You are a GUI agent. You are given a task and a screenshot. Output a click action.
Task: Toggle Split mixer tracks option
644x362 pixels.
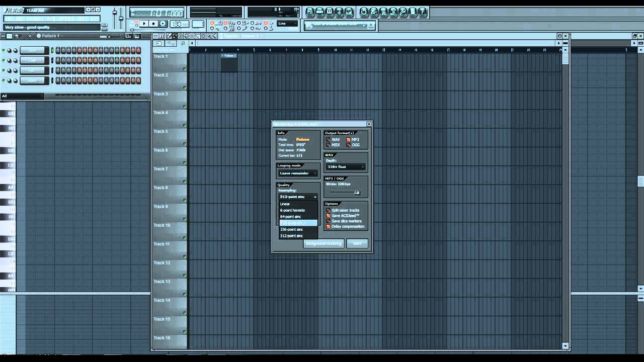pos(329,210)
